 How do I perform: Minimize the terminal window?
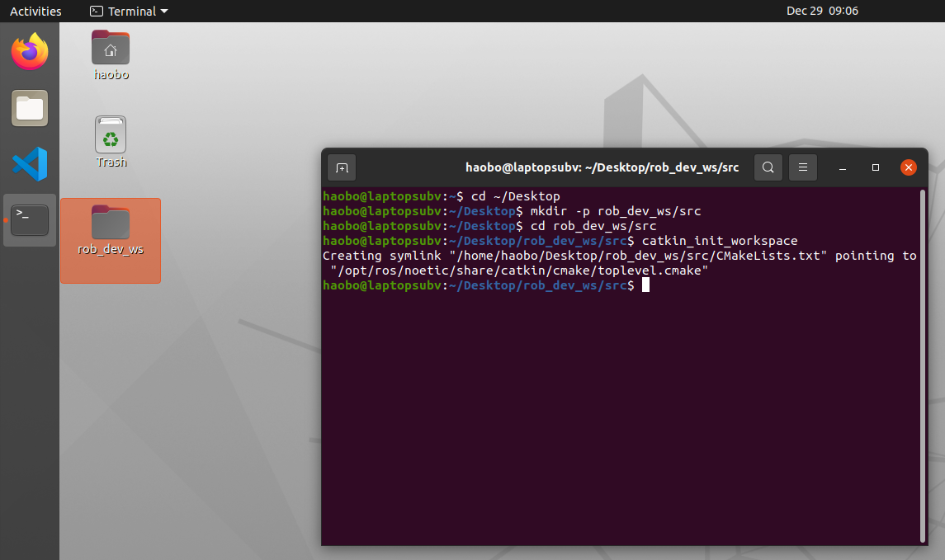click(843, 167)
